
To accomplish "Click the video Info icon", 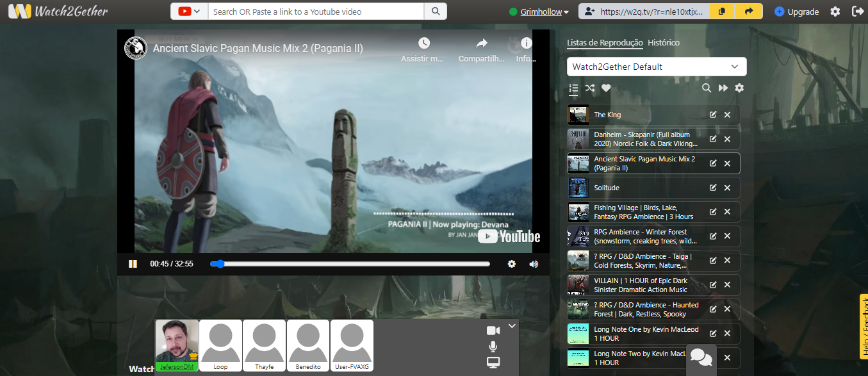I will (x=527, y=43).
